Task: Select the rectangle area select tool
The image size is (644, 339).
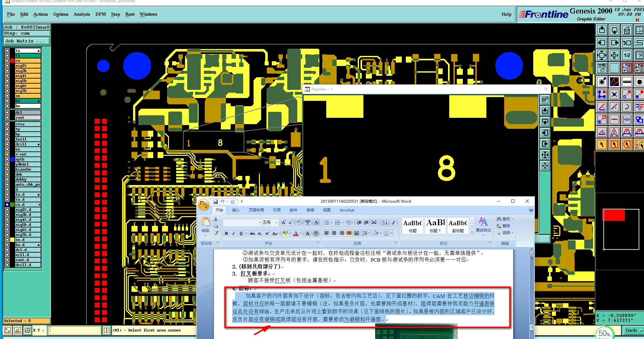Action: (x=614, y=145)
